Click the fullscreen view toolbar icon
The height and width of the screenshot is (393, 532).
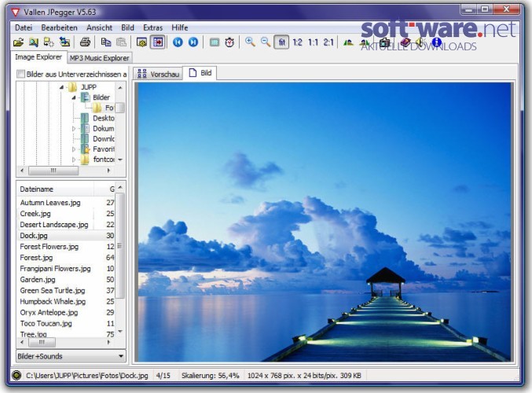[x=215, y=42]
